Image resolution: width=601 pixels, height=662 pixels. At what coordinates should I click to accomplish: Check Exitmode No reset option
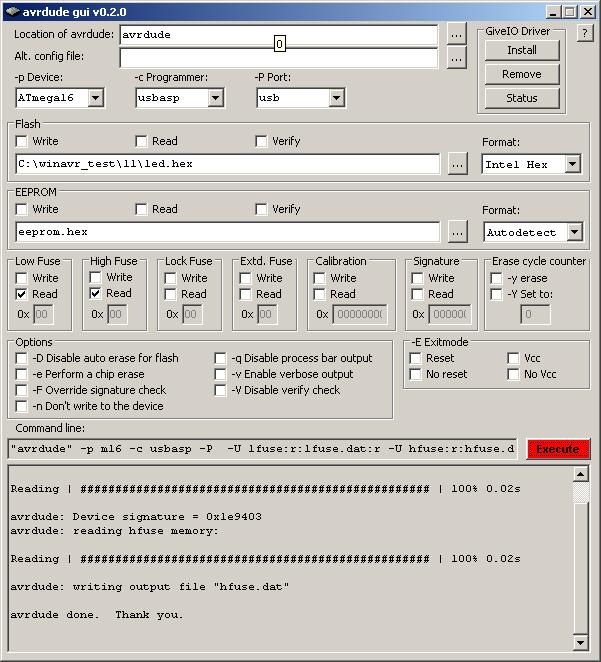pos(416,374)
